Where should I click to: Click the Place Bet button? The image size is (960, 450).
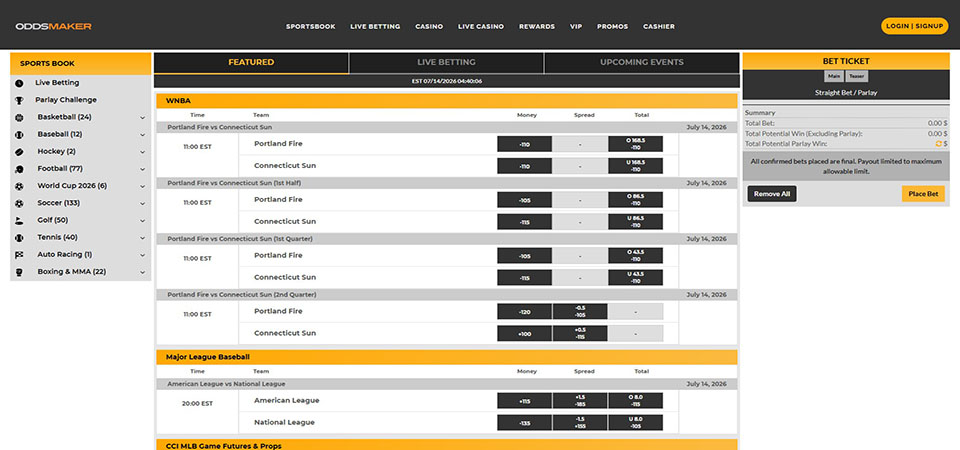point(923,194)
